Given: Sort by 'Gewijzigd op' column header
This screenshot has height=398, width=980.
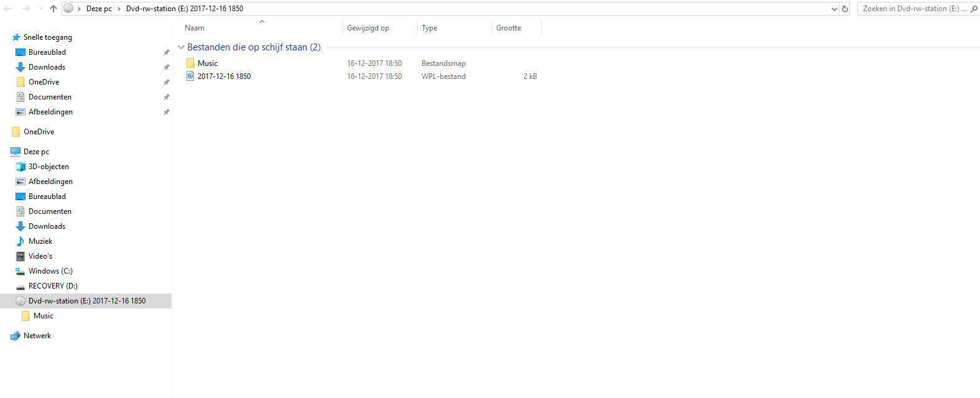Looking at the screenshot, I should coord(368,28).
